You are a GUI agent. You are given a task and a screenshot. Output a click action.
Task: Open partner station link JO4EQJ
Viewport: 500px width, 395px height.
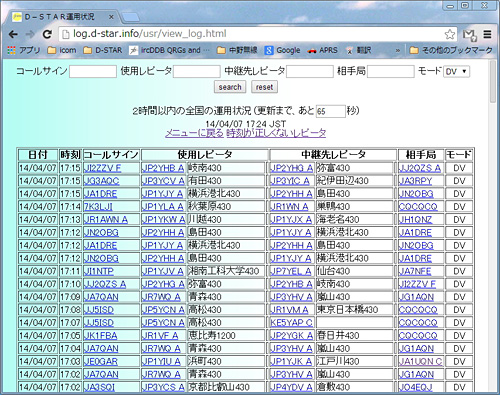[x=416, y=387]
